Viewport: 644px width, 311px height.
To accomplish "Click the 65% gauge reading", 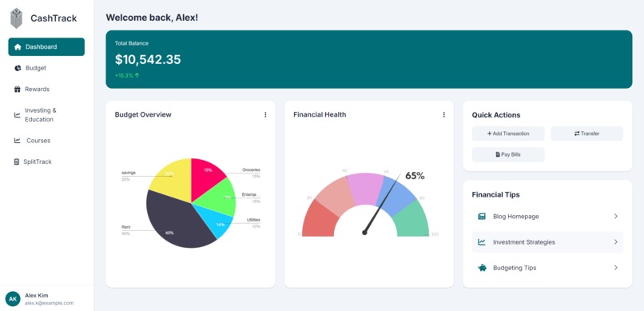I will 415,176.
